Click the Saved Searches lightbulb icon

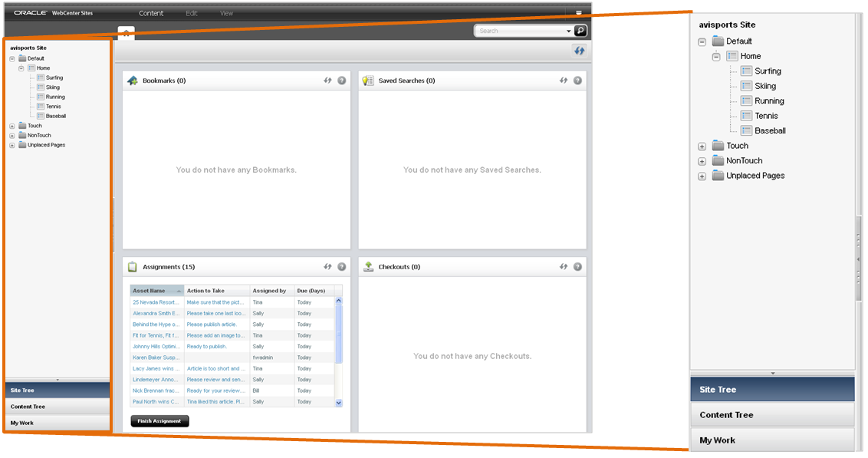368,81
